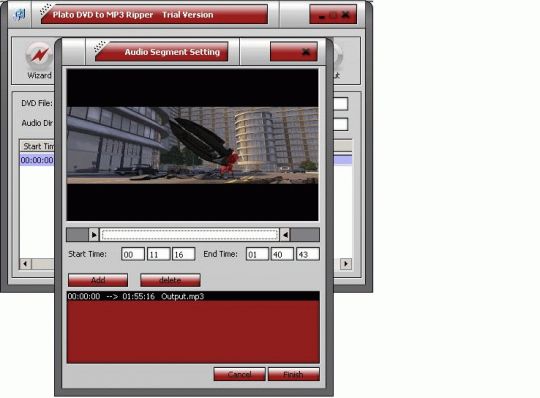This screenshot has height=398, width=540.
Task: Click the Plato app logo icon
Action: [20, 15]
